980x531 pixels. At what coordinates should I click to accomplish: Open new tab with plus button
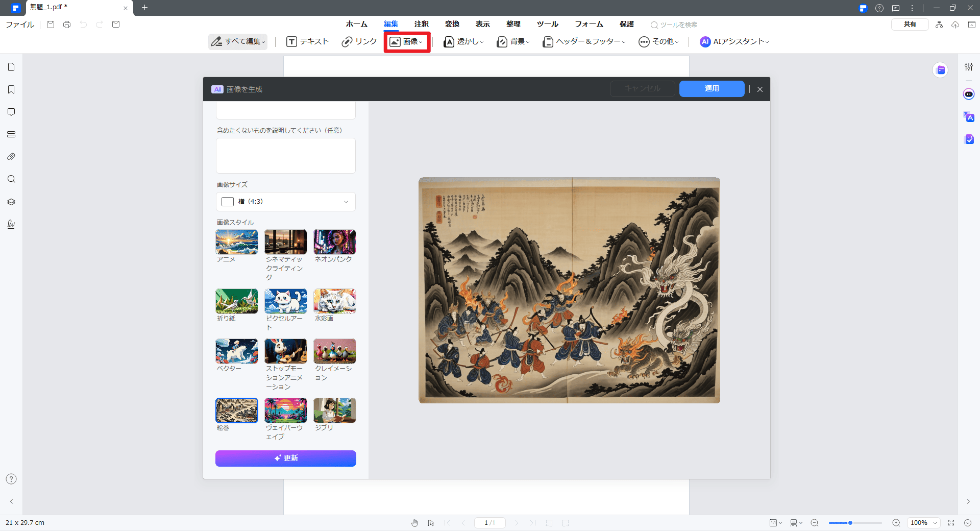[144, 7]
